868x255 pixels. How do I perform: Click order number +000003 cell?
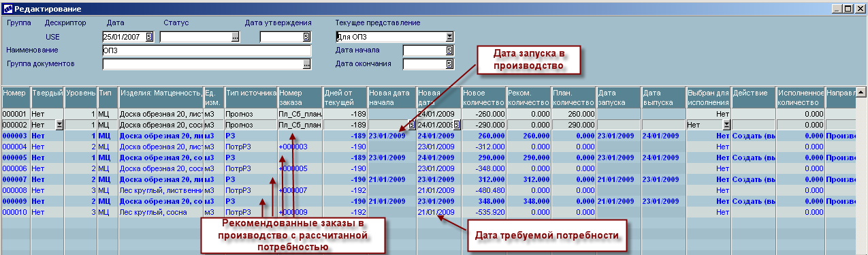[x=300, y=147]
